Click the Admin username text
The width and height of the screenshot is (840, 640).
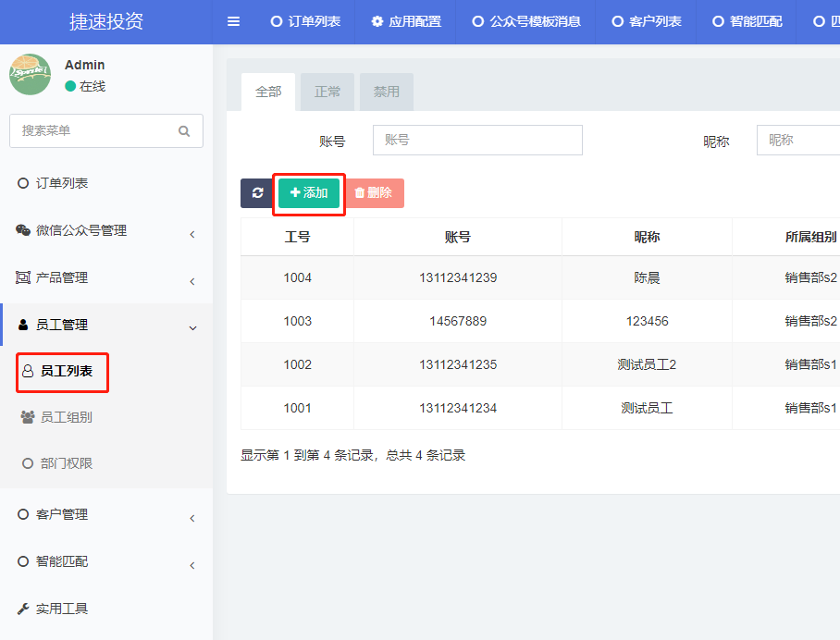click(84, 65)
